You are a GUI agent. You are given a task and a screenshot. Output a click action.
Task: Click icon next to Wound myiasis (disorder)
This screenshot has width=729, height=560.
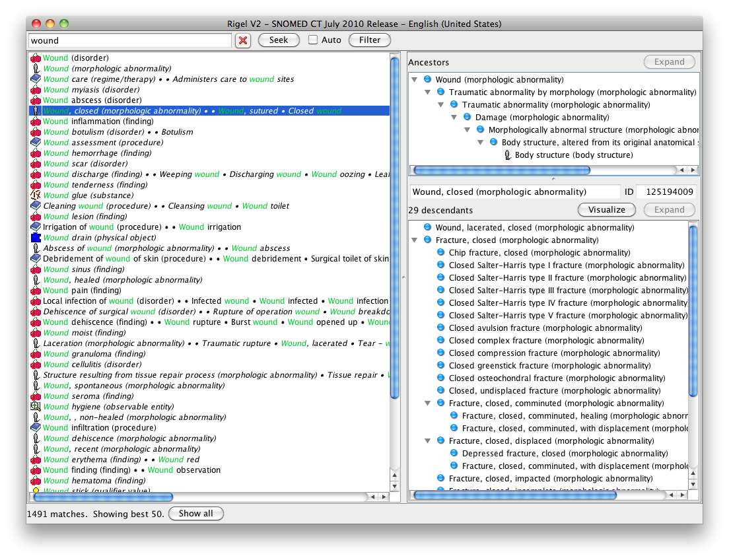[x=36, y=90]
